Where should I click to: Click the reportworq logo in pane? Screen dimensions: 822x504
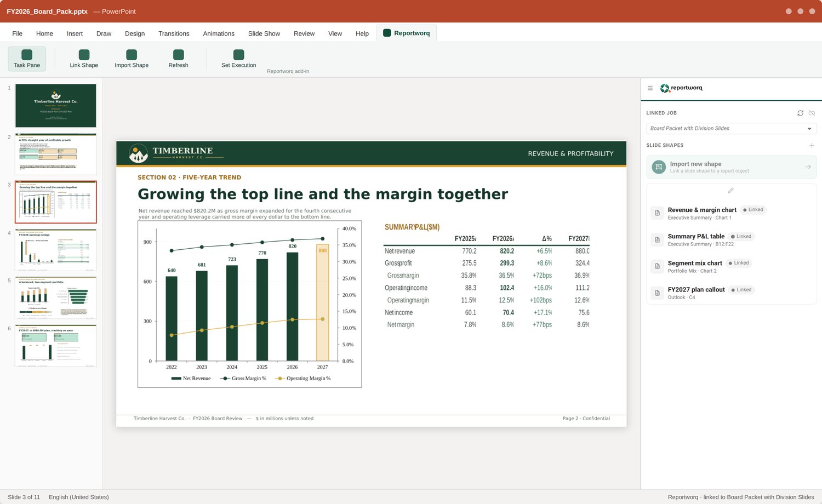click(681, 88)
